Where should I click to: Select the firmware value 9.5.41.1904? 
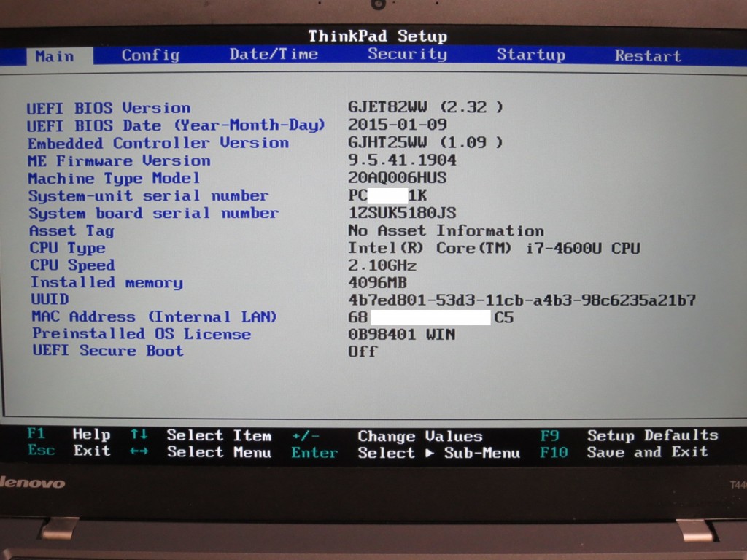(x=402, y=160)
